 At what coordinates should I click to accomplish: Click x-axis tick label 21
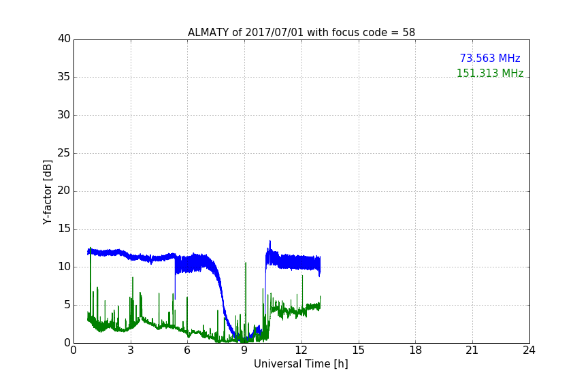click(x=472, y=350)
